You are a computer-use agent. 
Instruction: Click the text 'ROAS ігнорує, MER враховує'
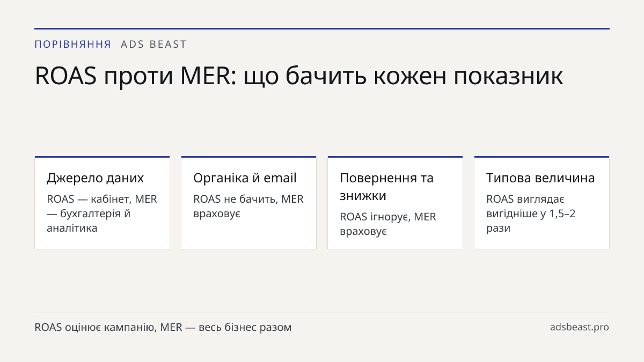click(x=388, y=224)
